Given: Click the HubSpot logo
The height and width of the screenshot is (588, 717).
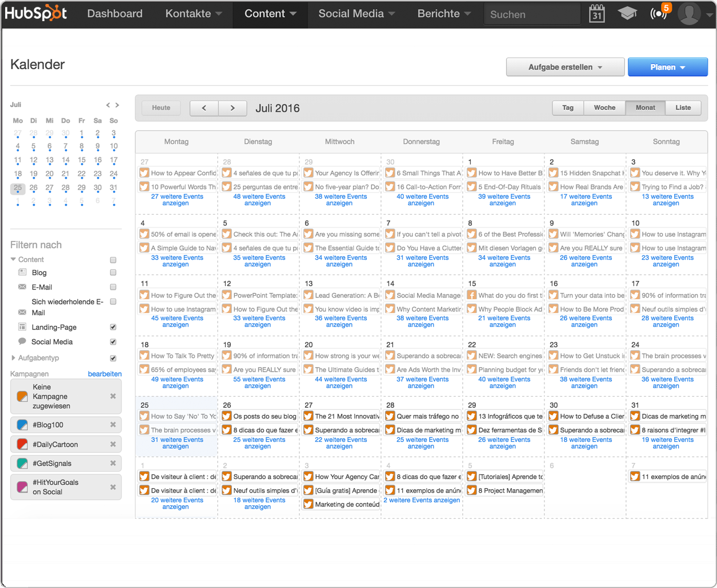Looking at the screenshot, I should click(36, 14).
